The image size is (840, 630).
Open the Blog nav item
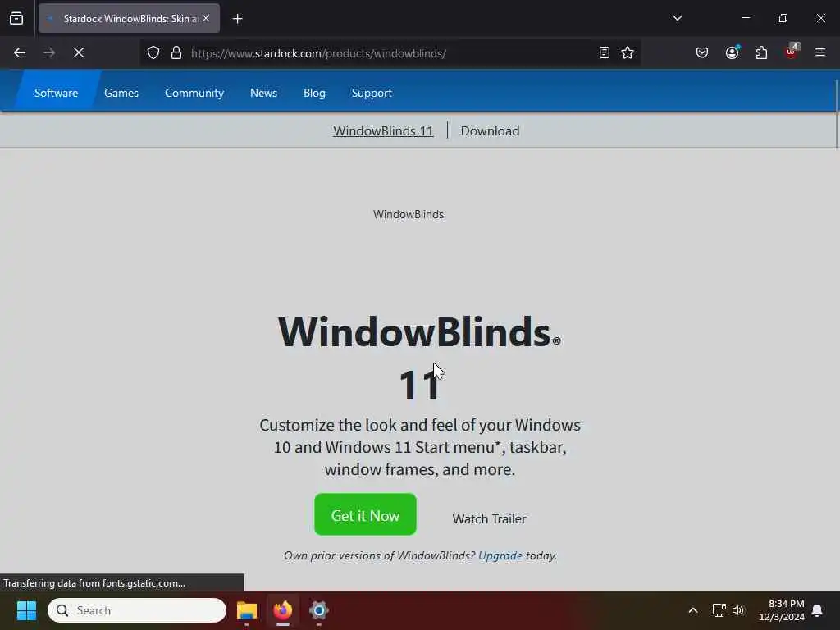click(314, 93)
